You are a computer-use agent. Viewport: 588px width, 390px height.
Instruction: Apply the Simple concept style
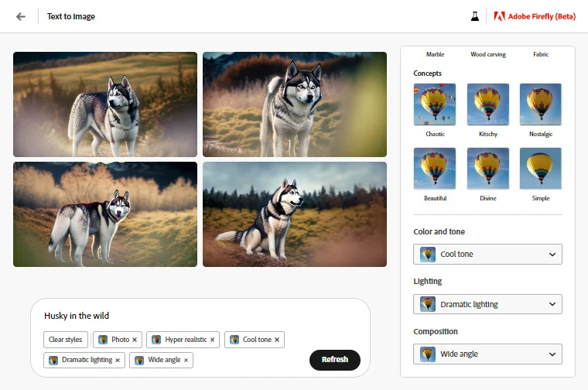540,169
